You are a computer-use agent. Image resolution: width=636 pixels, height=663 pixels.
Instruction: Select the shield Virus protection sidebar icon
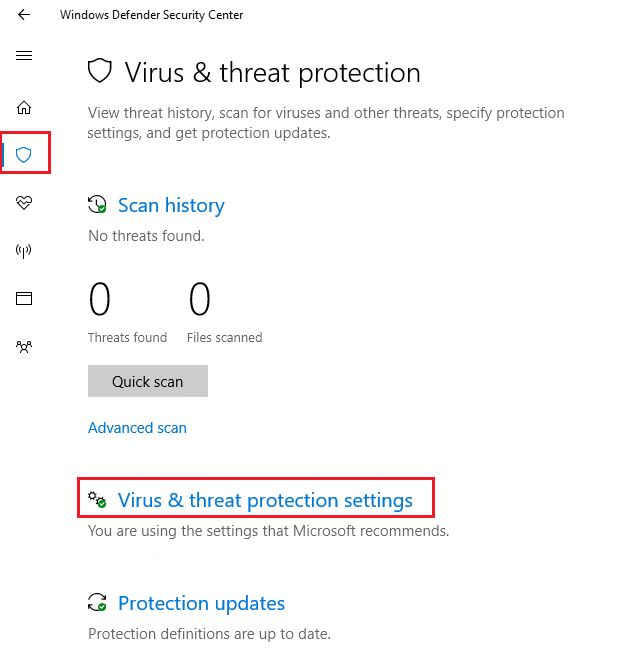click(24, 155)
